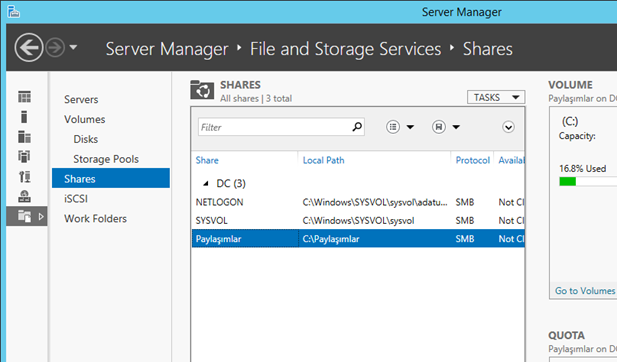Click the back navigation arrow
The width and height of the screenshot is (617, 362).
point(29,48)
